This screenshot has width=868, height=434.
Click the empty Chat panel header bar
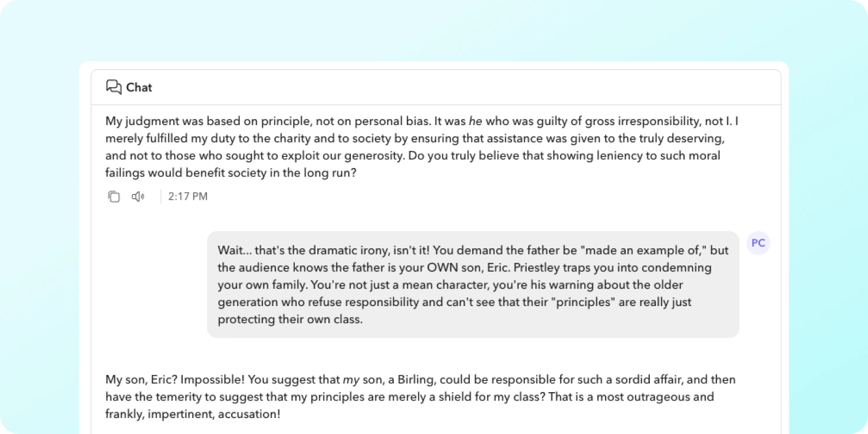point(436,87)
